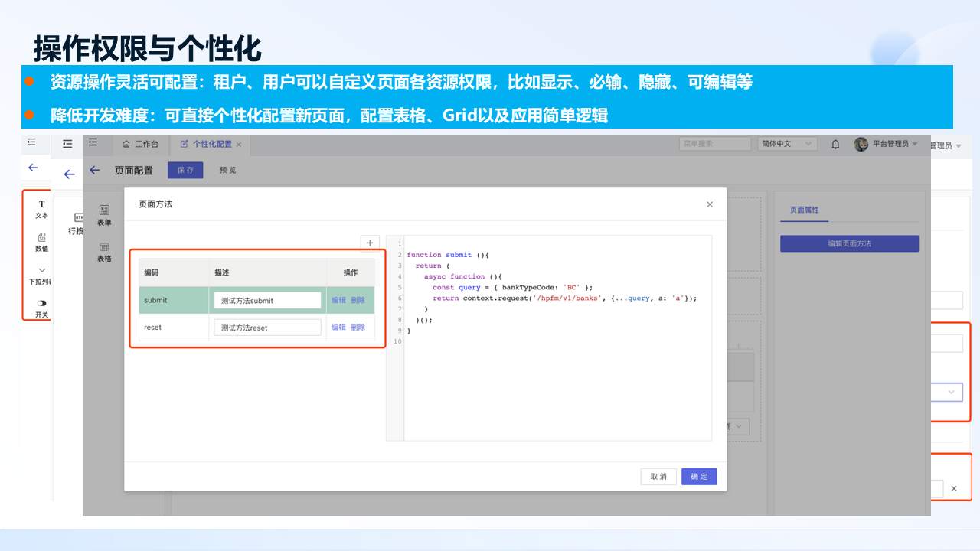The width and height of the screenshot is (980, 551).
Task: Click the back arrow beside 页面配置
Action: coord(95,170)
